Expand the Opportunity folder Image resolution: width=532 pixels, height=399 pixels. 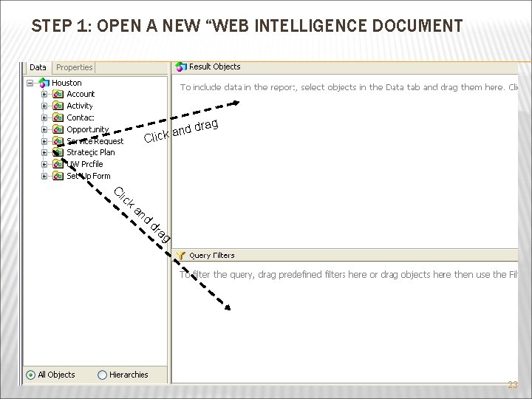44,129
